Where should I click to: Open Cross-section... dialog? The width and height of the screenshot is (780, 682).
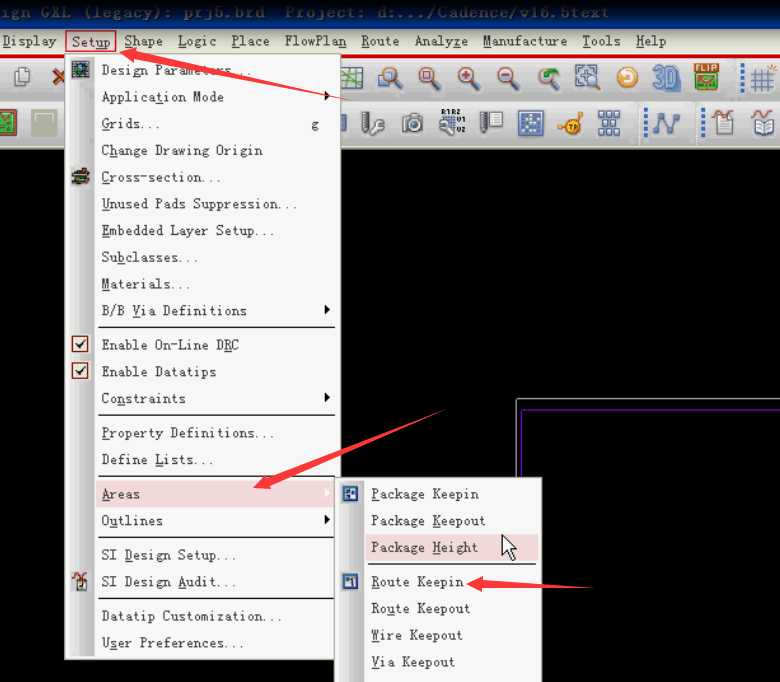coord(215,178)
